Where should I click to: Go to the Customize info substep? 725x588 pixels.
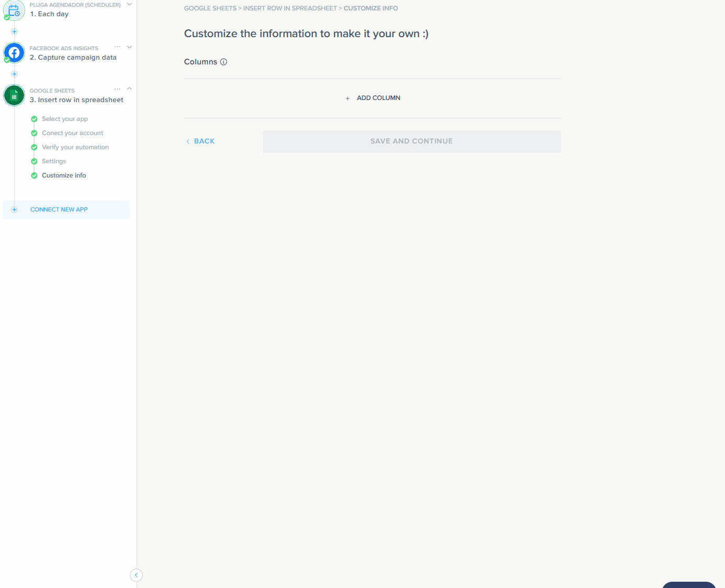(64, 175)
